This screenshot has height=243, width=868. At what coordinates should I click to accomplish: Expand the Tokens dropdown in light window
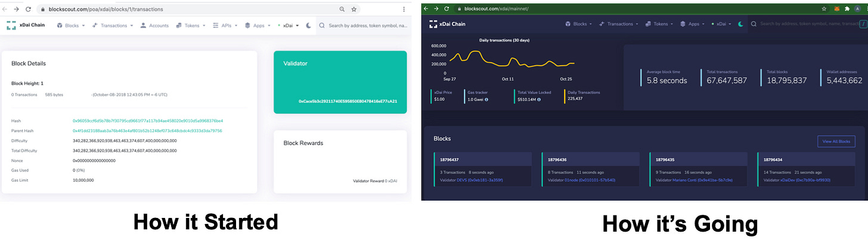pyautogui.click(x=191, y=26)
